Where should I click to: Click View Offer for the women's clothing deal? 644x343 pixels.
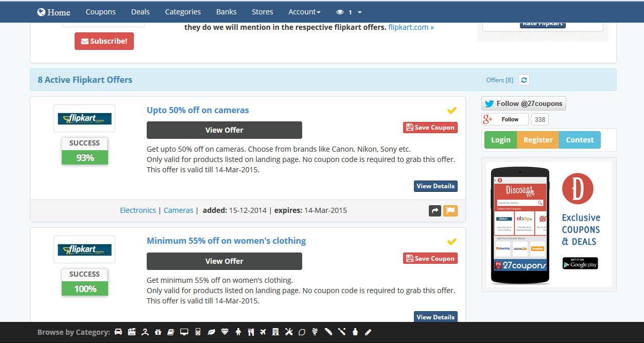click(224, 261)
